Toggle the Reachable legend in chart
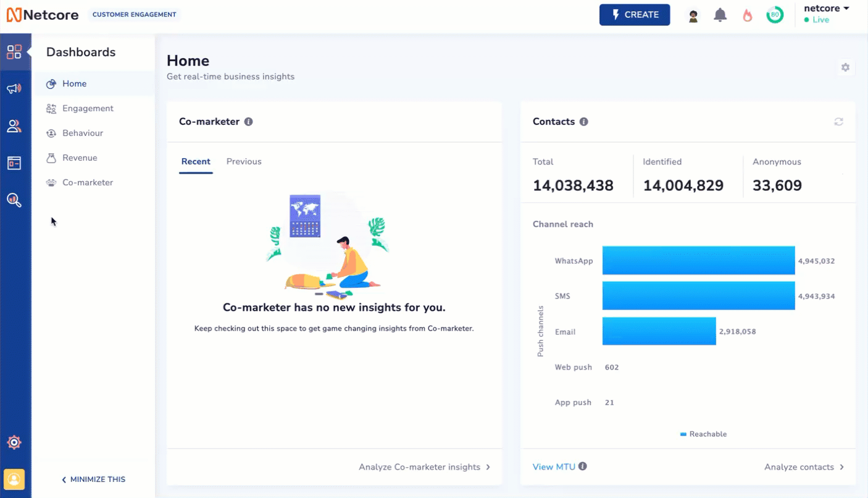Viewport: 868px width, 498px height. (x=703, y=434)
